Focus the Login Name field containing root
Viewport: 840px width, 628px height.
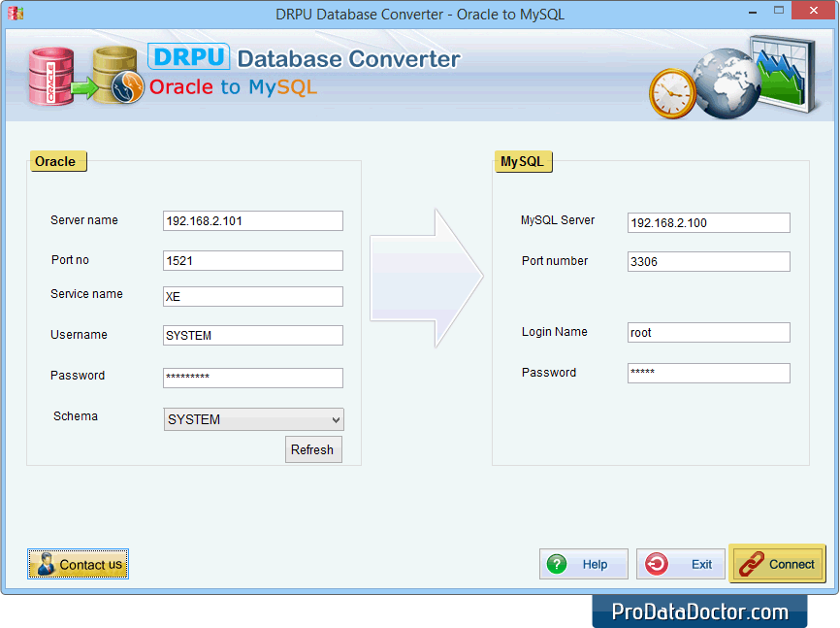[708, 333]
